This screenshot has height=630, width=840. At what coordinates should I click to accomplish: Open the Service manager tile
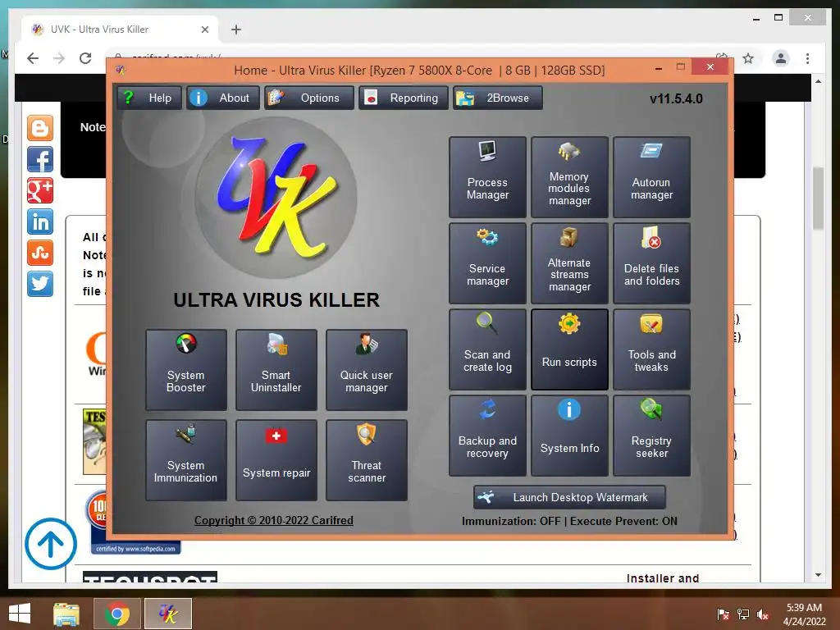487,263
